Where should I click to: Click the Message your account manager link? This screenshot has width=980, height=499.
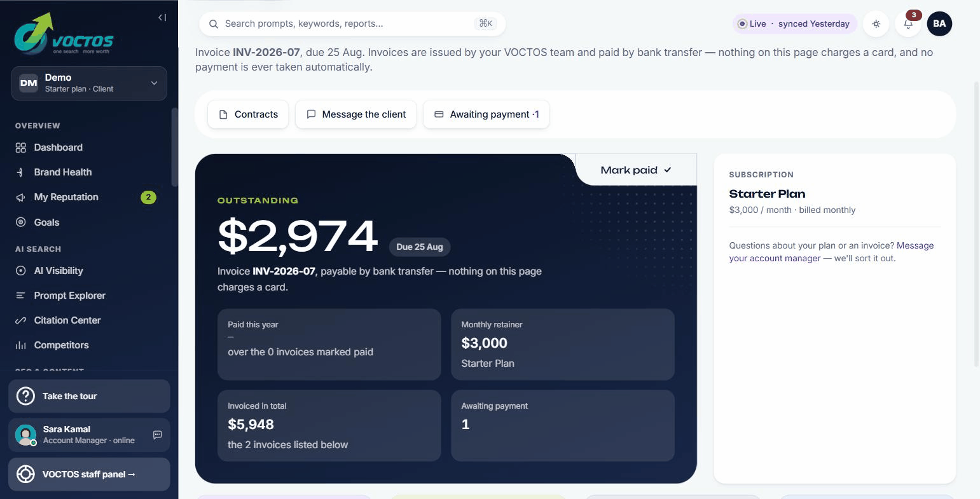832,252
